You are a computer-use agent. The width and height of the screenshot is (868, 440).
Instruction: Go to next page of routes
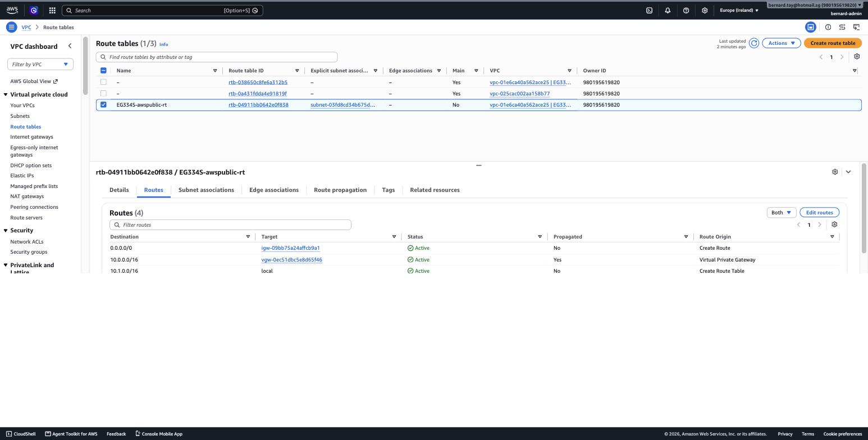click(x=819, y=224)
